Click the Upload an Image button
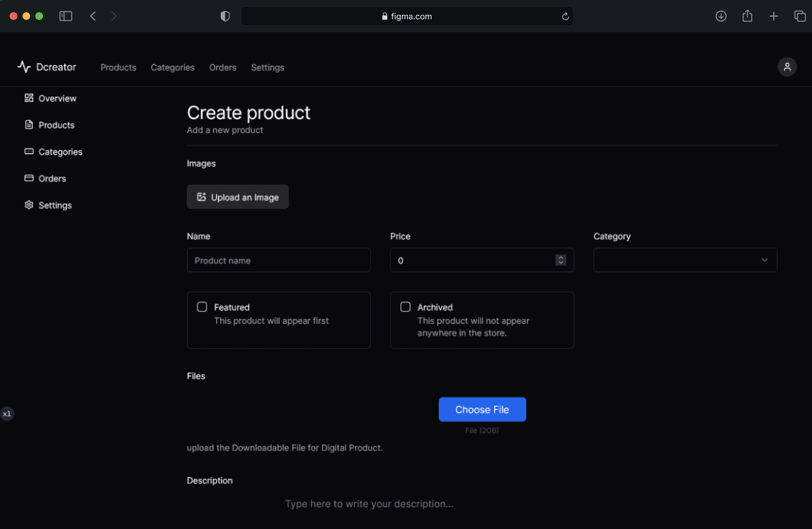The width and height of the screenshot is (812, 529). coord(238,197)
